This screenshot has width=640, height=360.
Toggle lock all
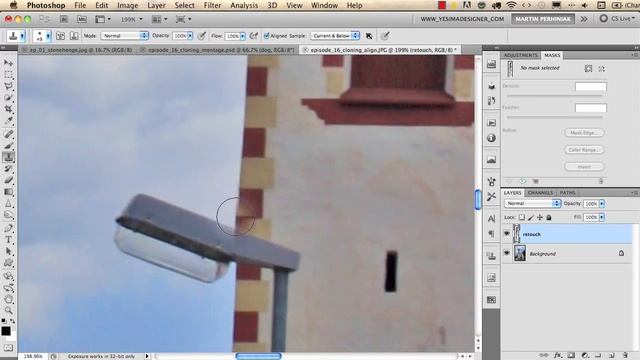click(549, 218)
